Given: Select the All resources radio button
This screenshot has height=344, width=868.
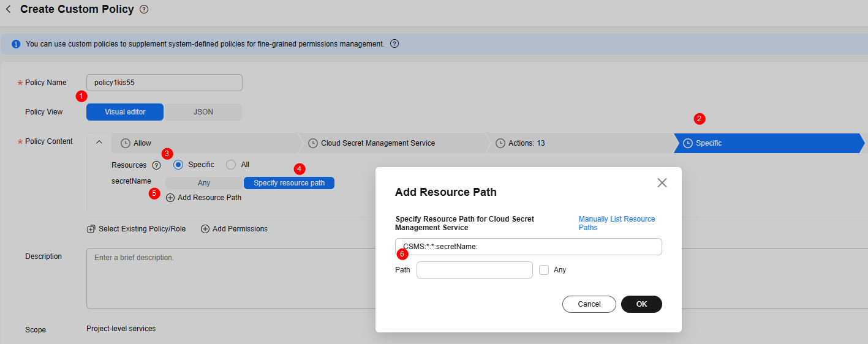Looking at the screenshot, I should 231,165.
